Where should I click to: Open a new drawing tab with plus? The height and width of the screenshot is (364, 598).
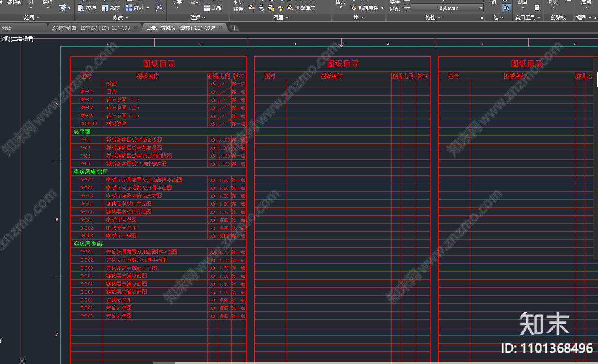pos(234,28)
